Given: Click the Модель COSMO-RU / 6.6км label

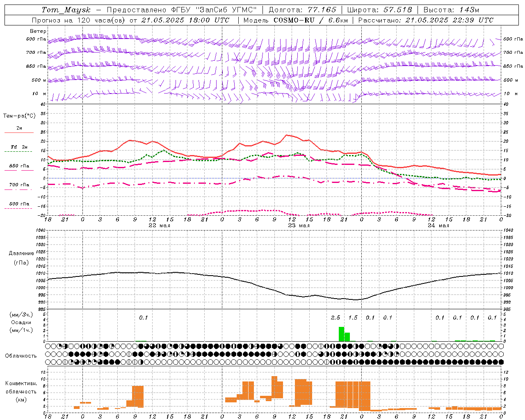Looking at the screenshot, I should (295, 20).
